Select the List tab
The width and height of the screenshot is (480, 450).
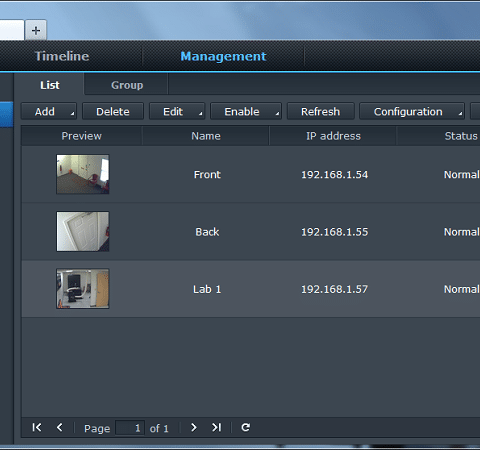50,85
